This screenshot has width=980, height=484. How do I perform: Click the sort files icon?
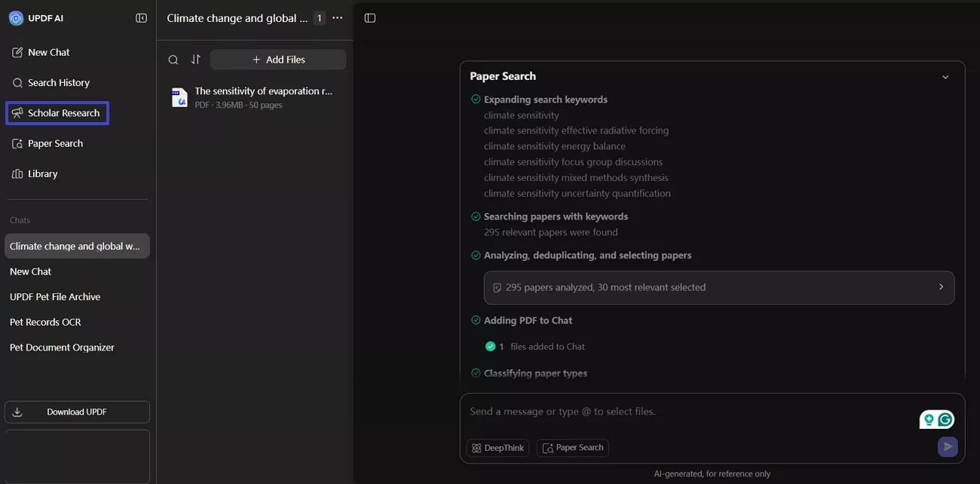tap(196, 60)
